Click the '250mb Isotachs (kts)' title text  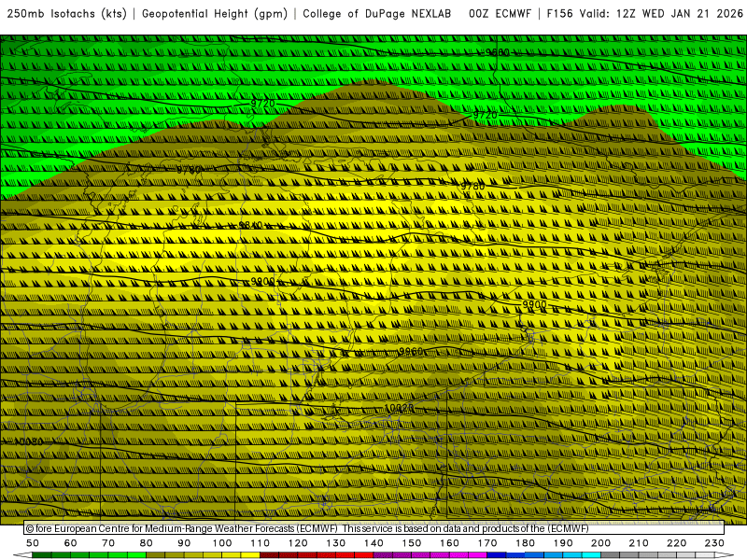click(x=66, y=14)
